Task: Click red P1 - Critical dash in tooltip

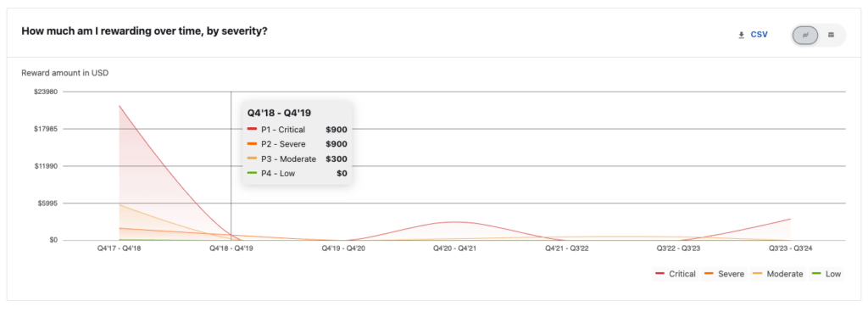Action: pyautogui.click(x=252, y=130)
